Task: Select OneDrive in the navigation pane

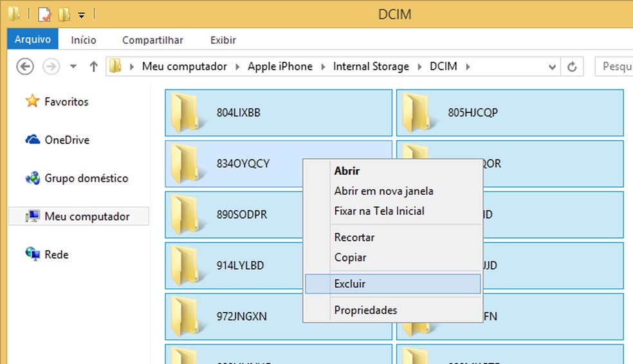Action: pos(66,140)
